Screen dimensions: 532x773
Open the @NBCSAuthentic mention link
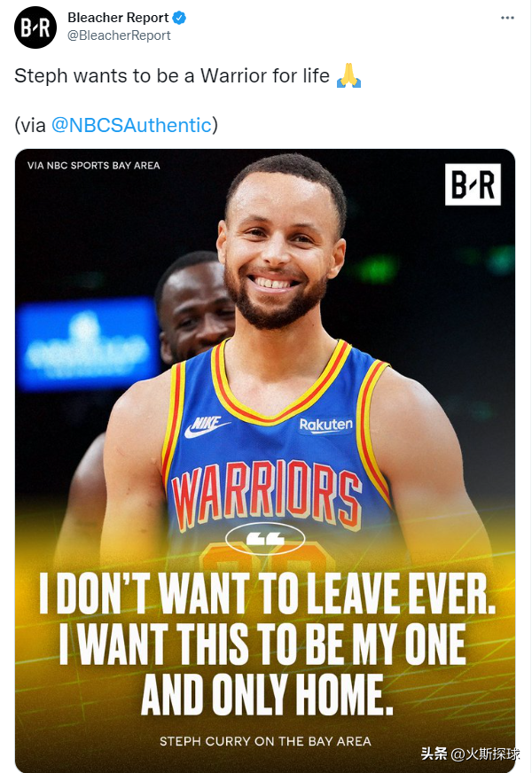131,125
